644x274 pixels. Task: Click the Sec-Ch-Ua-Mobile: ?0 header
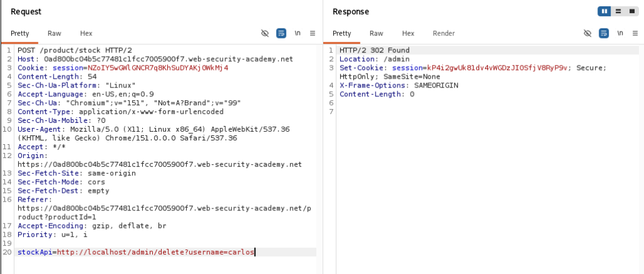pyautogui.click(x=62, y=120)
